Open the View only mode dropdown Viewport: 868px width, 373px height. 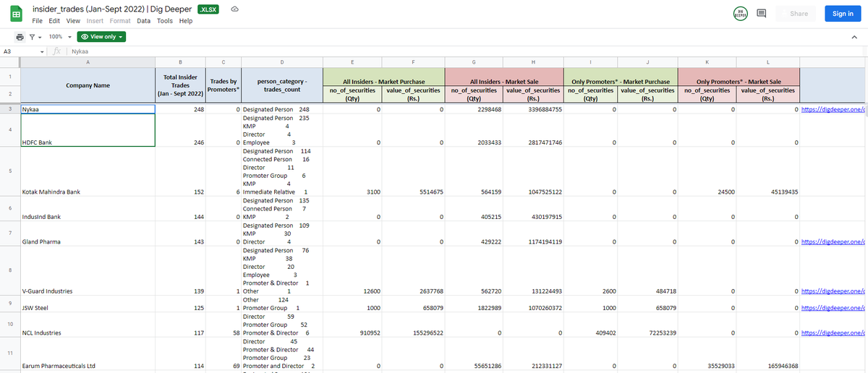[101, 37]
